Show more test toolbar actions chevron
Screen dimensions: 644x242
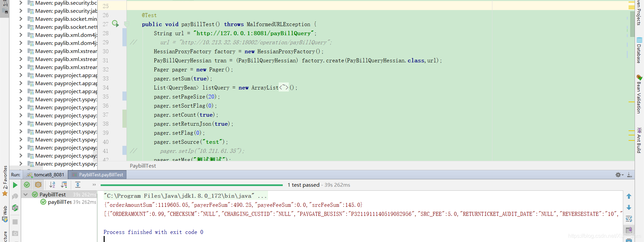click(x=94, y=185)
